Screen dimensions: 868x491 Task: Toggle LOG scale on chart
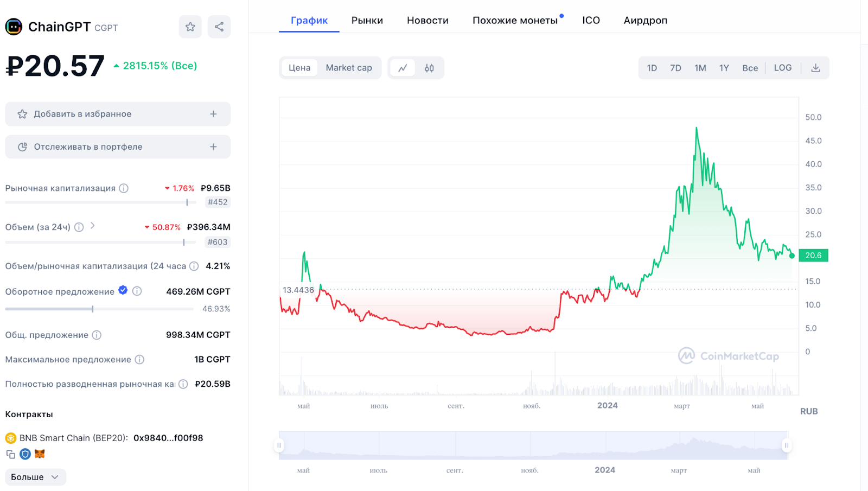pos(783,68)
